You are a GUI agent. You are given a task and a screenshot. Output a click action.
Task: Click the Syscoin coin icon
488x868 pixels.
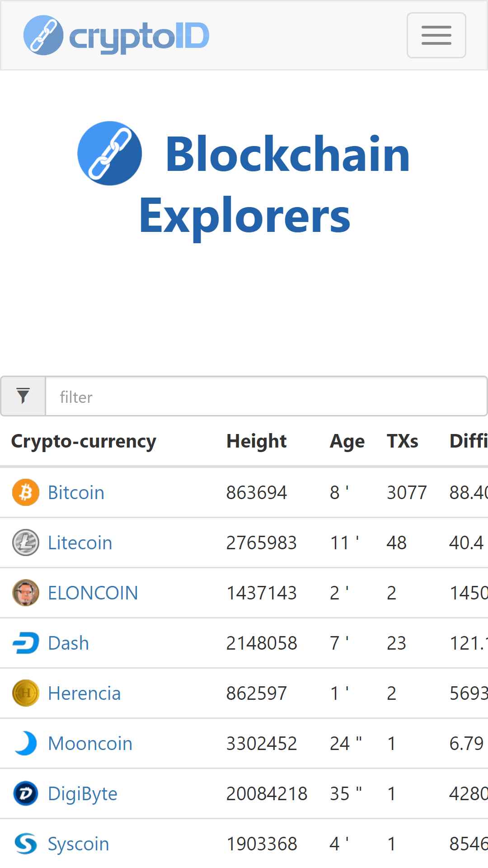click(x=25, y=844)
